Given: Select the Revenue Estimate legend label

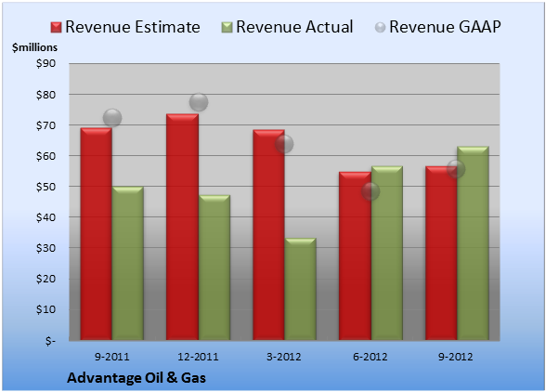Looking at the screenshot, I should (x=133, y=27).
